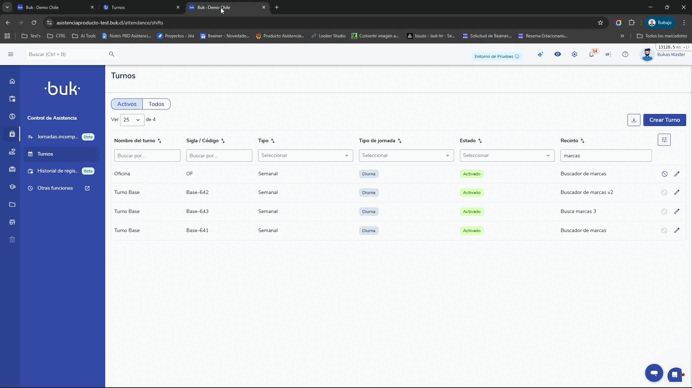Download the shifts list icon button

click(x=634, y=120)
